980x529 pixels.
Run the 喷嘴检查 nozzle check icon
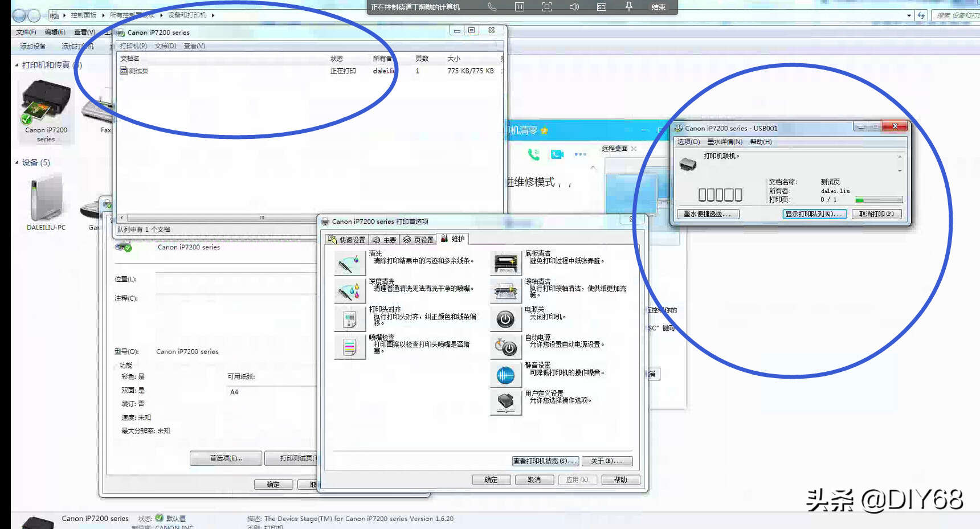[349, 346]
